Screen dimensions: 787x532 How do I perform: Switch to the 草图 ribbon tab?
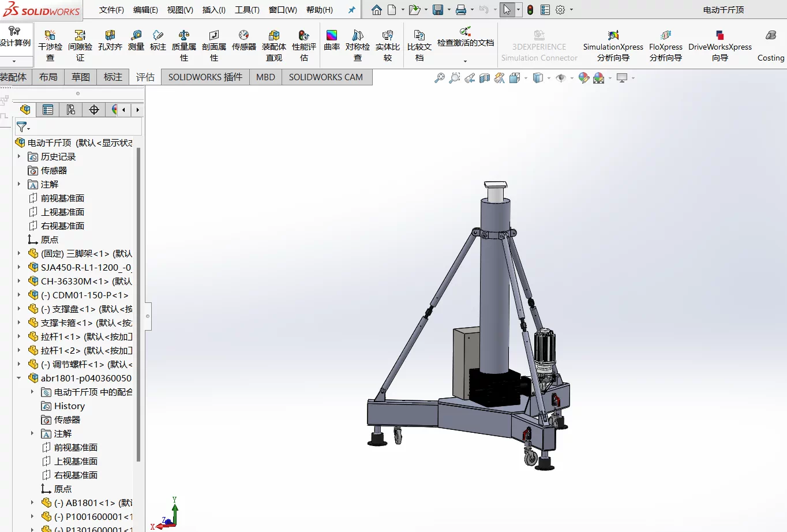pyautogui.click(x=81, y=77)
